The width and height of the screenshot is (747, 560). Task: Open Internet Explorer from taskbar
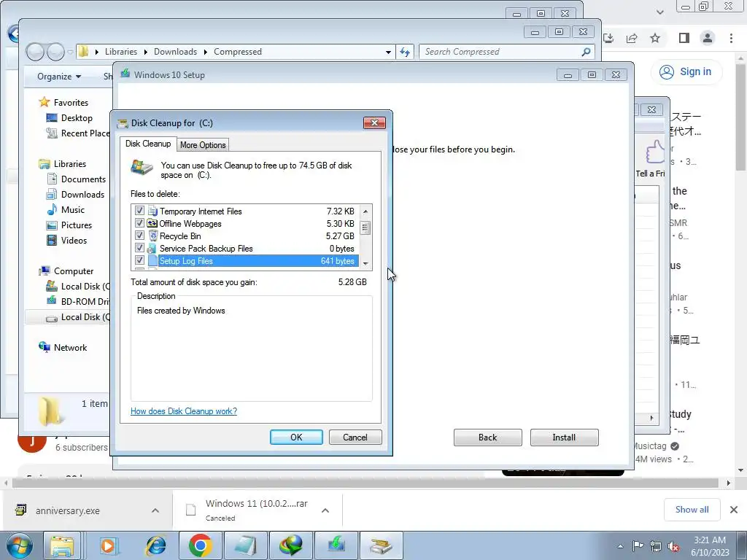pos(155,545)
